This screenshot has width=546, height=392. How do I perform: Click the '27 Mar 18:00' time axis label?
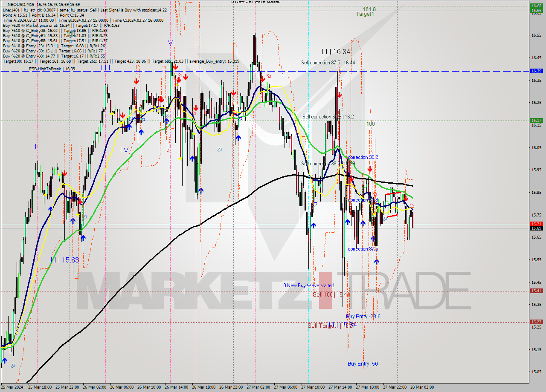tap(368, 387)
